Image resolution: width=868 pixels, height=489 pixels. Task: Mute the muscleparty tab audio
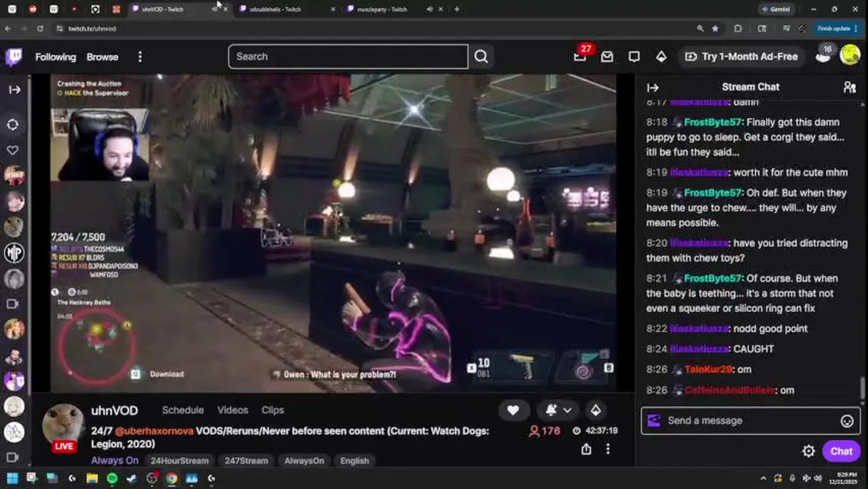[x=429, y=10]
